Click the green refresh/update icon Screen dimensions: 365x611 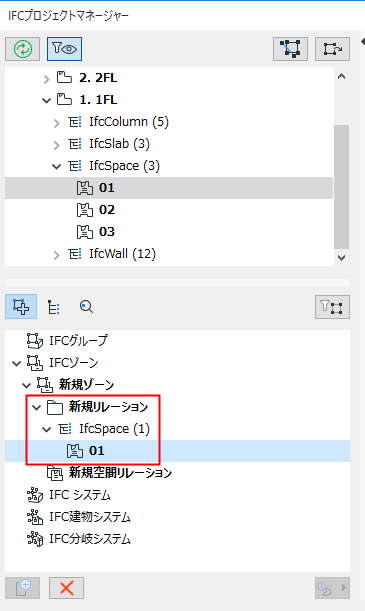[23, 49]
